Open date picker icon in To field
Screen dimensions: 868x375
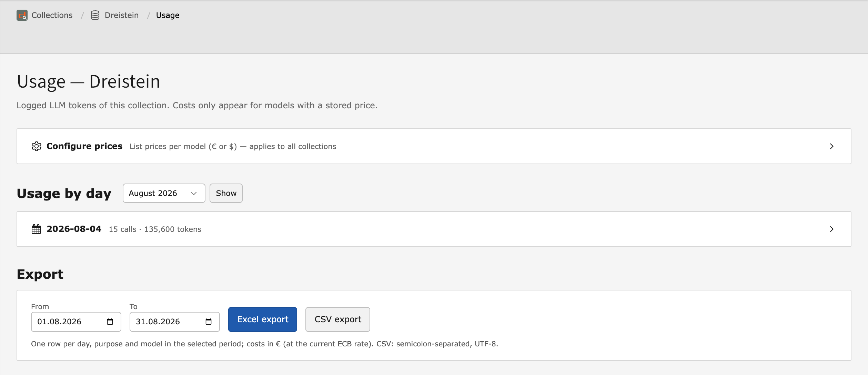coord(209,322)
